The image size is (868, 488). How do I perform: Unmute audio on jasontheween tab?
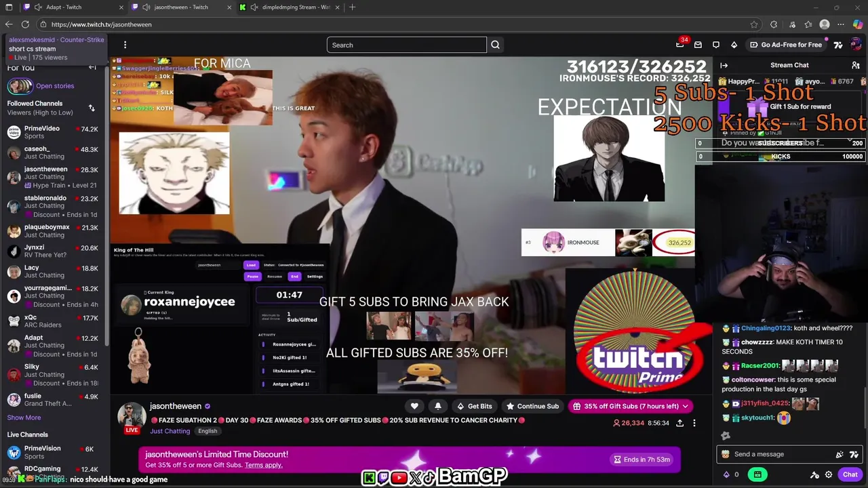point(146,7)
